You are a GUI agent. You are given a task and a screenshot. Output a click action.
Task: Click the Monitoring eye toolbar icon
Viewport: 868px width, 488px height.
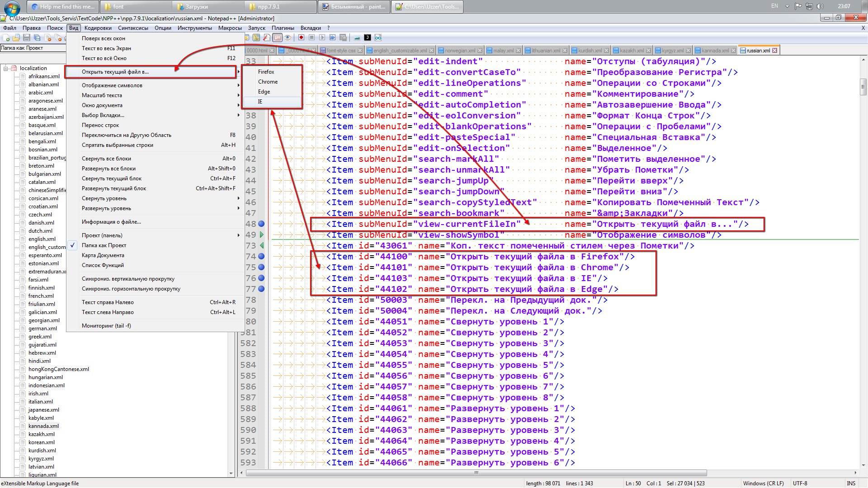(288, 38)
